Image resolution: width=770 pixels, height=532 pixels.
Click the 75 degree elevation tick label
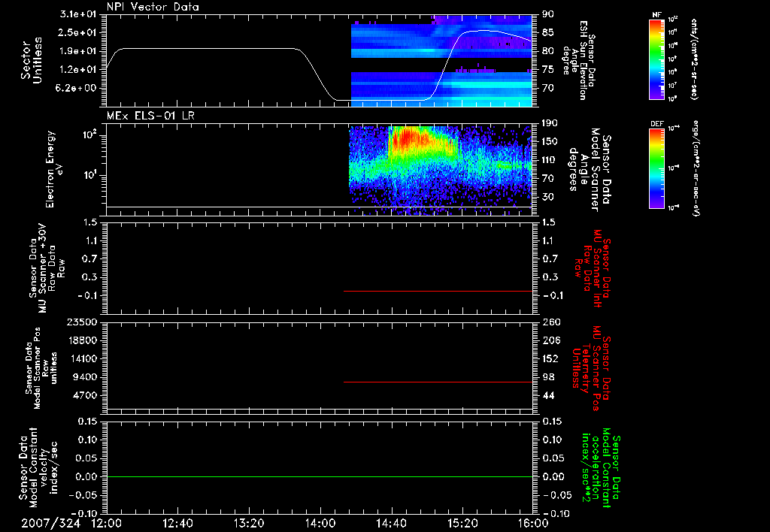548,70
